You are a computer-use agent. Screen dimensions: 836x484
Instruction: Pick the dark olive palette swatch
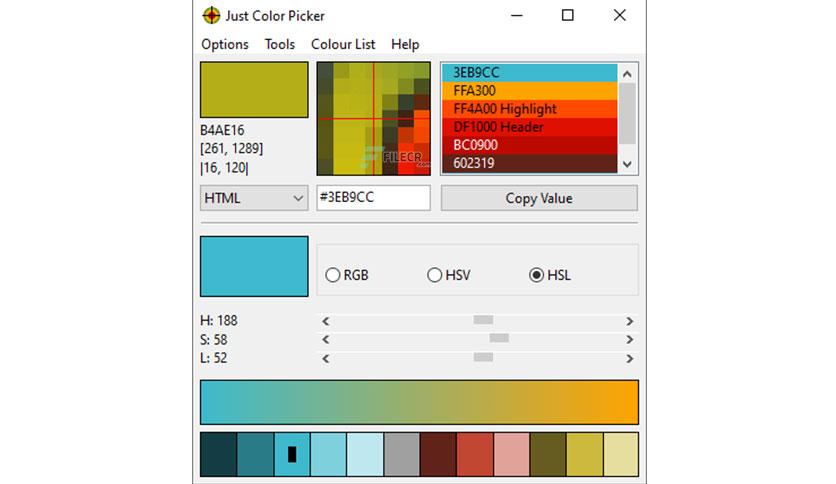pyautogui.click(x=548, y=455)
